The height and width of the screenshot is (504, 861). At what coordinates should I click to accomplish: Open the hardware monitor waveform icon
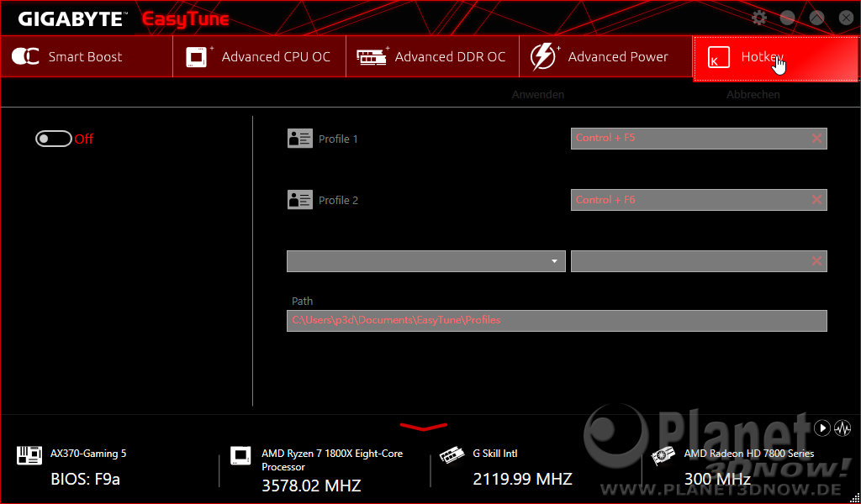tap(843, 428)
